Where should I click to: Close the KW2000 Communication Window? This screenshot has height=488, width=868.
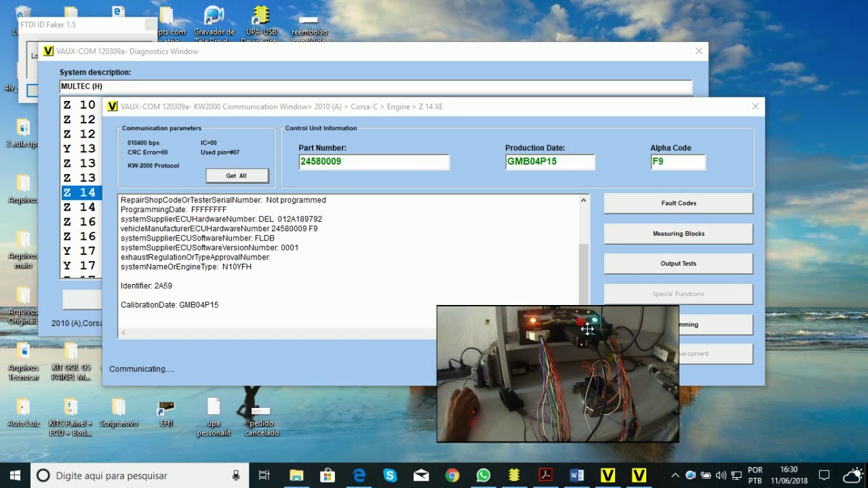[x=755, y=106]
